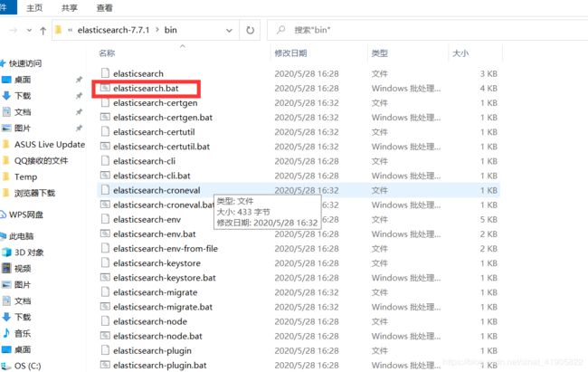588x372 pixels.
Task: Click the search 'bin' input field
Action: (x=428, y=30)
